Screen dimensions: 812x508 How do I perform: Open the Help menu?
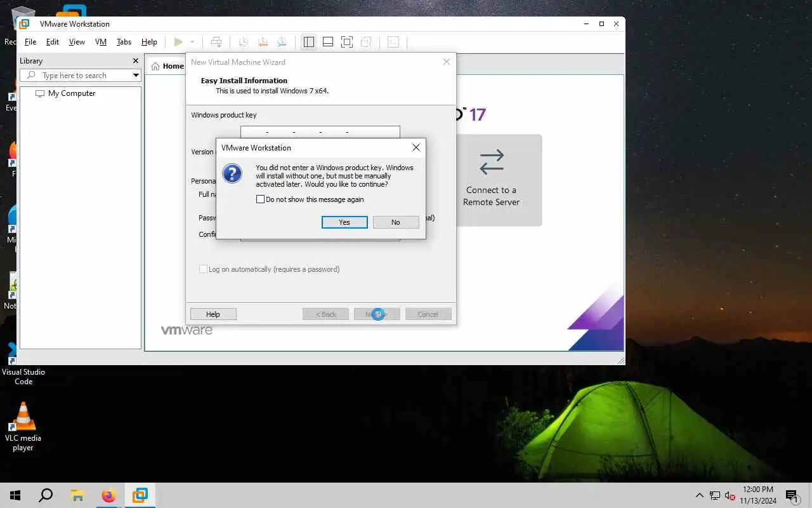[149, 42]
